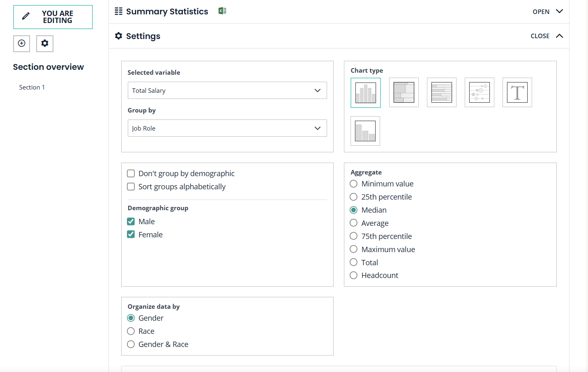Expand Summary Statistics with OPEN
The width and height of the screenshot is (588, 372).
click(x=547, y=11)
